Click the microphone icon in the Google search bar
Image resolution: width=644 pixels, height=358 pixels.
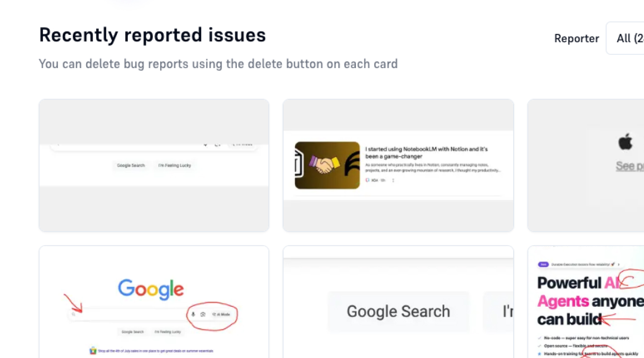click(193, 314)
